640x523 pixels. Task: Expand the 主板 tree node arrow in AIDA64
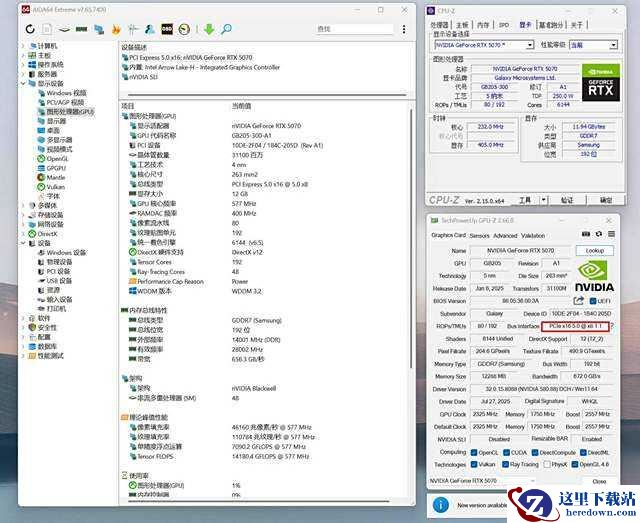23,55
